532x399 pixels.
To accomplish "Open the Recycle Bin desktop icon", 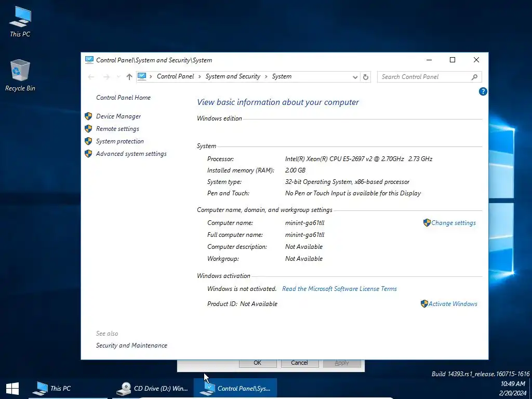I will (20, 75).
